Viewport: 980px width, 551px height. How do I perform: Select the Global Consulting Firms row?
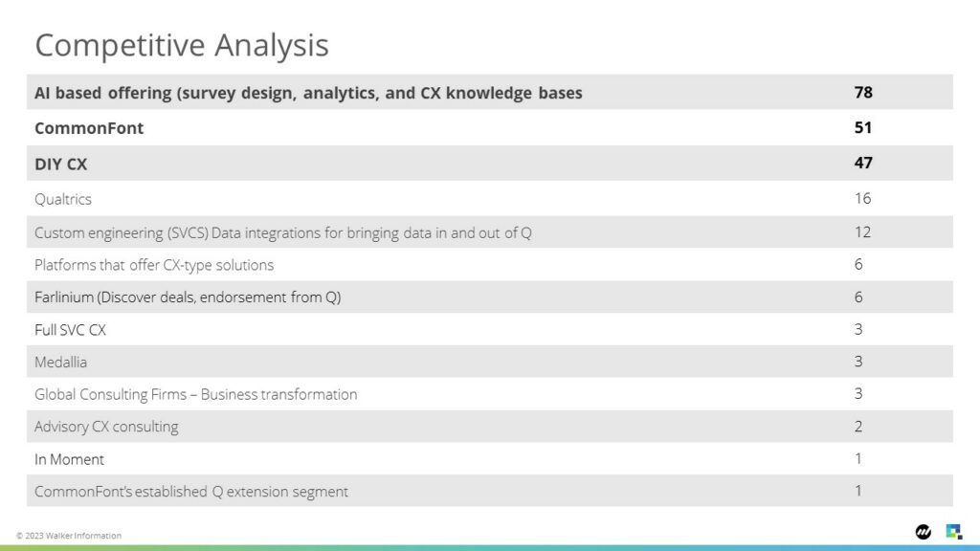coord(489,394)
